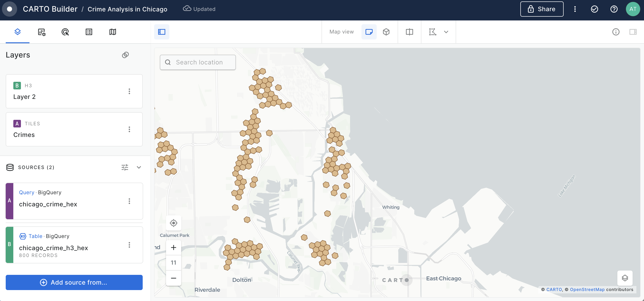This screenshot has height=301, width=644.
Task: Click the green B badge on Layer 2
Action: [x=17, y=86]
